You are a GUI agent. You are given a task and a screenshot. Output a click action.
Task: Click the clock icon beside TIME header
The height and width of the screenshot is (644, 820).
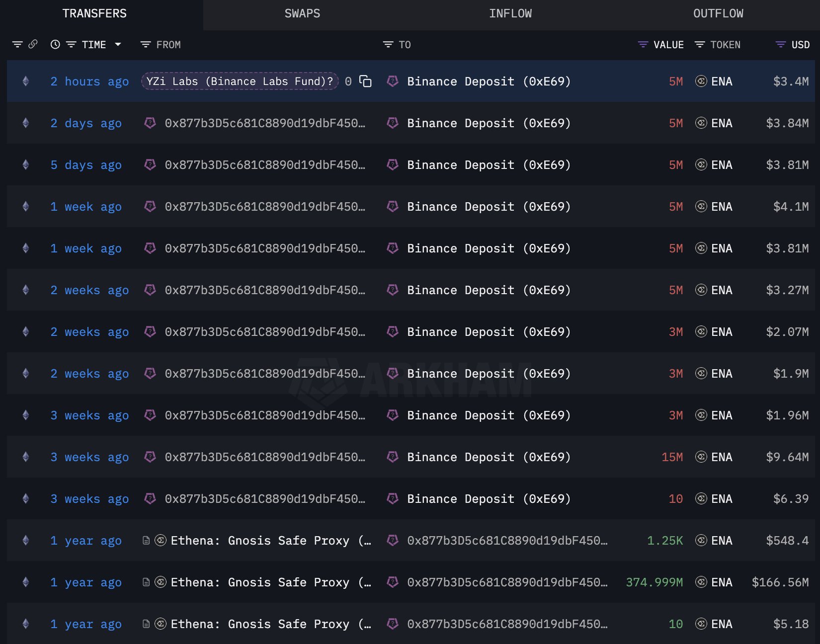coord(55,45)
